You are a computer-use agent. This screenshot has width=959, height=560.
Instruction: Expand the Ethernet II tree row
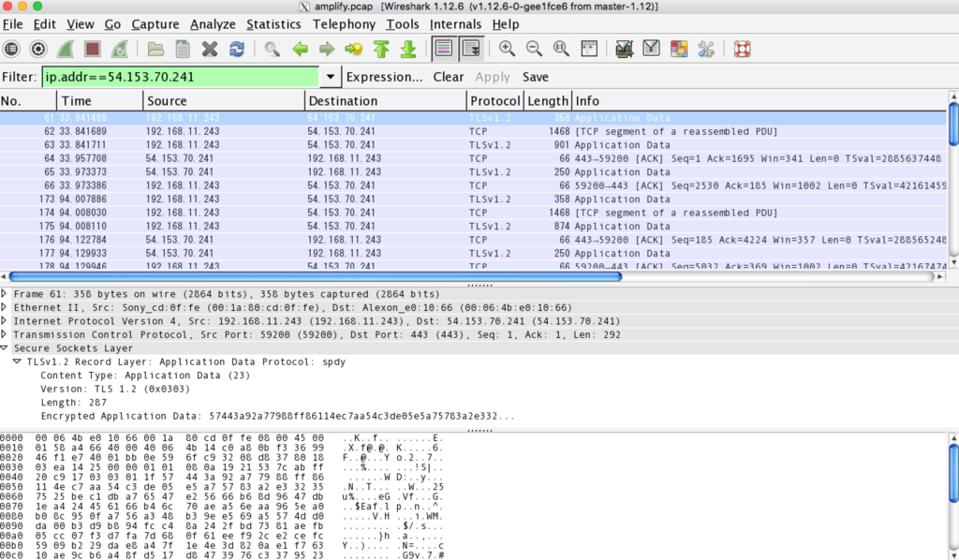click(x=5, y=307)
